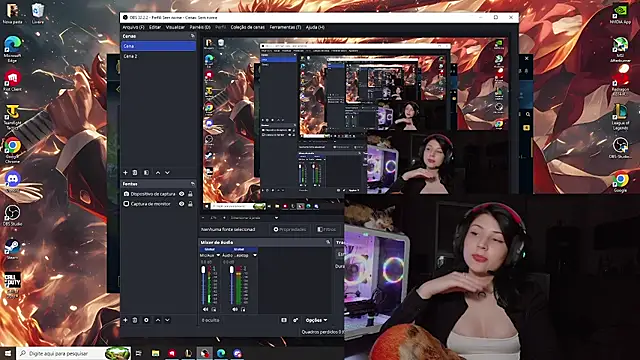
Task: Open Discord desktop shortcut
Action: pos(12,182)
